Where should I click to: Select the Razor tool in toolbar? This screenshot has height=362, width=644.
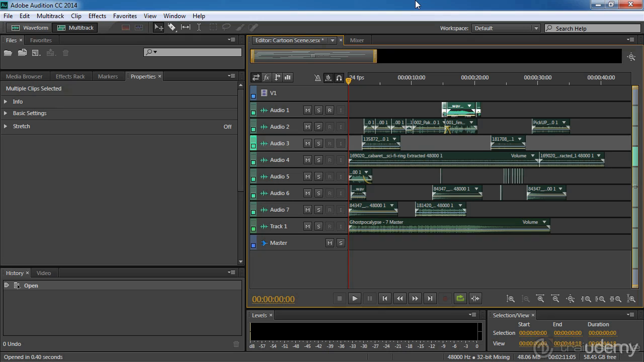point(172,28)
